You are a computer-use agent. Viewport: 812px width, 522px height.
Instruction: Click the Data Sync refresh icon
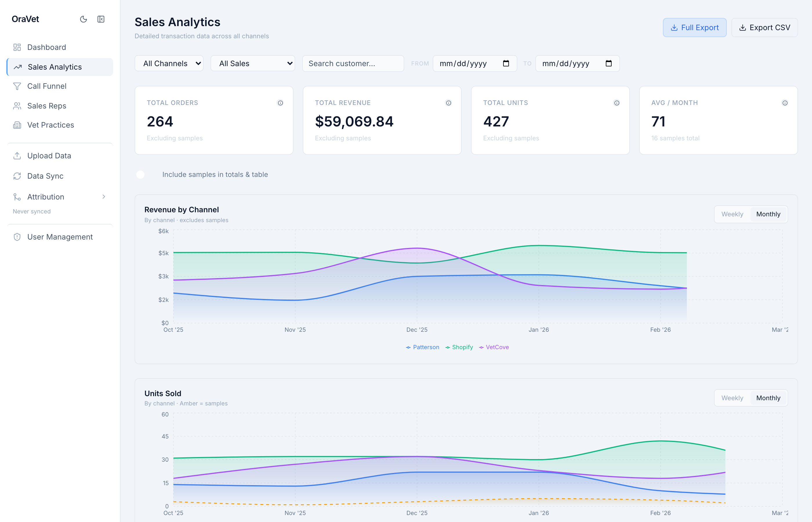(17, 176)
